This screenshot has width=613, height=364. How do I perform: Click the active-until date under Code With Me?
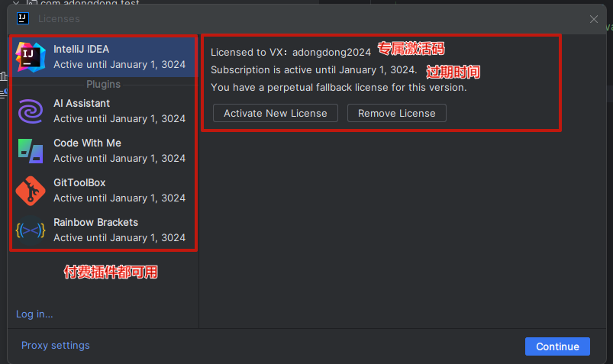119,159
